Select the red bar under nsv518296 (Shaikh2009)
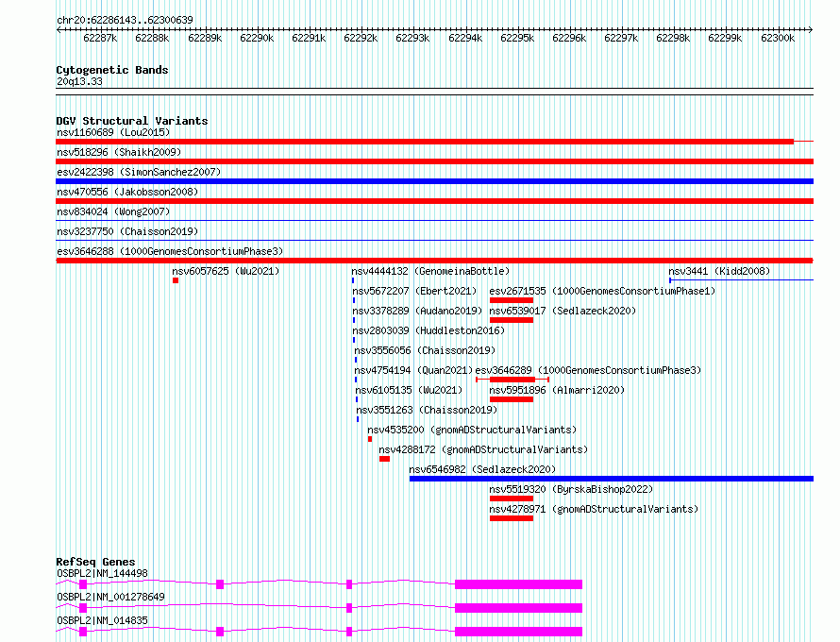This screenshot has width=840, height=642. 434,161
